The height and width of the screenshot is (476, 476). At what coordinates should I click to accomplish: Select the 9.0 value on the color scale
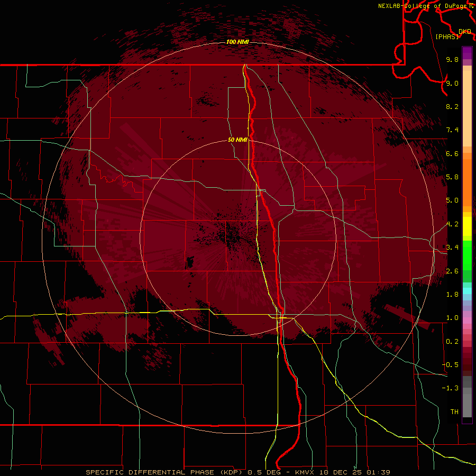[452, 83]
